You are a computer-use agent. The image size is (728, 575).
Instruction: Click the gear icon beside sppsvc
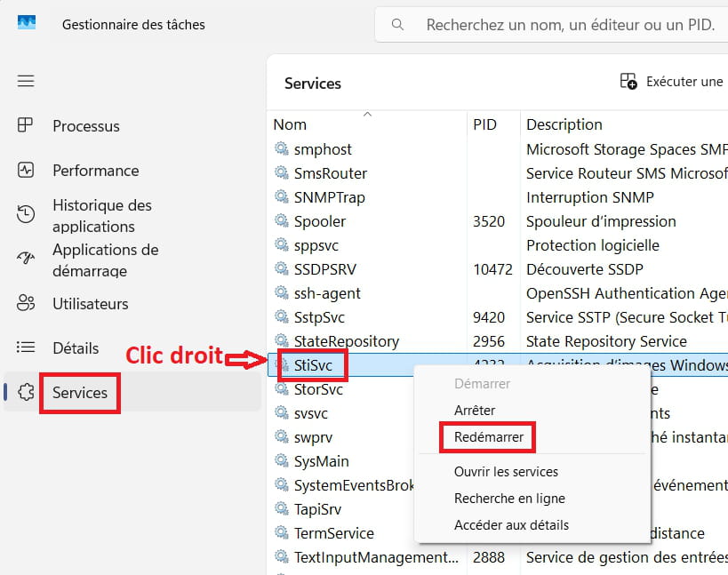click(282, 244)
